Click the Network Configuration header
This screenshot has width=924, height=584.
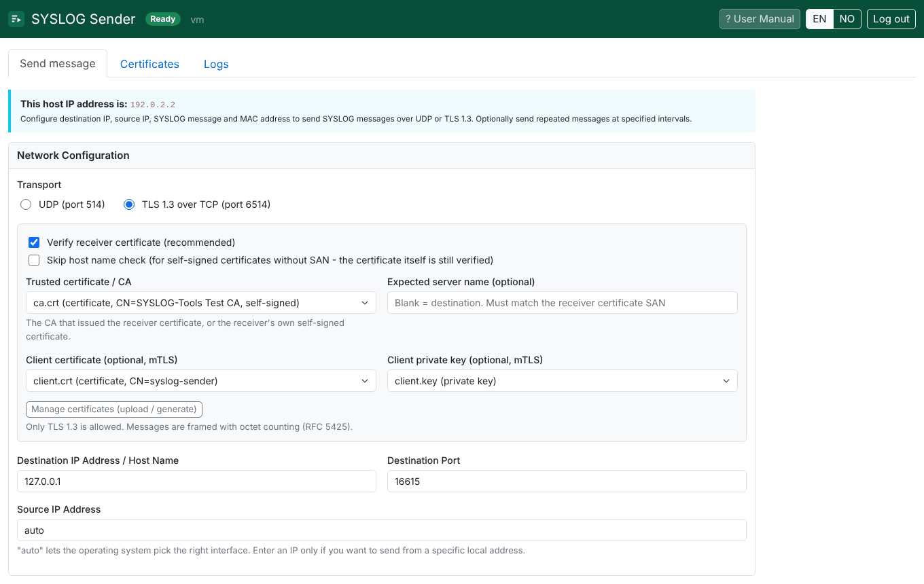pos(382,156)
